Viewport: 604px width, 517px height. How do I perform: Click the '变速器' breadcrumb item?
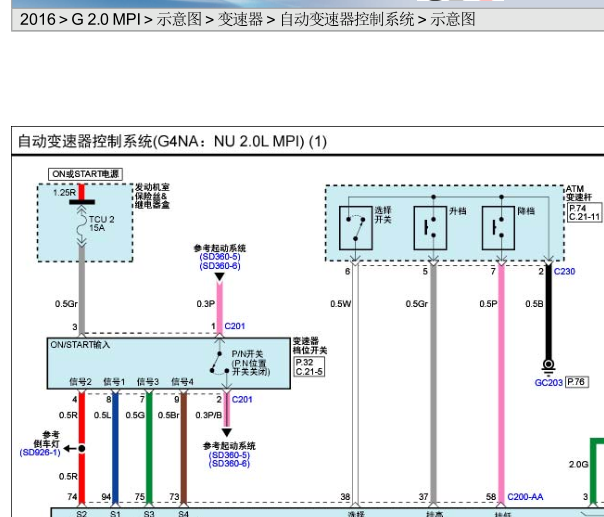click(241, 19)
